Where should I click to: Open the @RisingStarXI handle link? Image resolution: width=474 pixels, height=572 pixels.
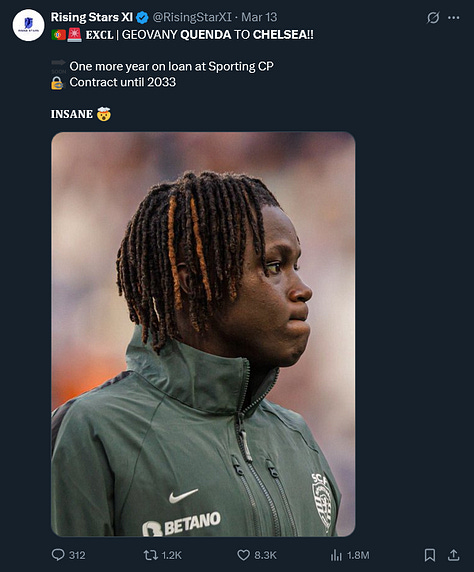(192, 17)
